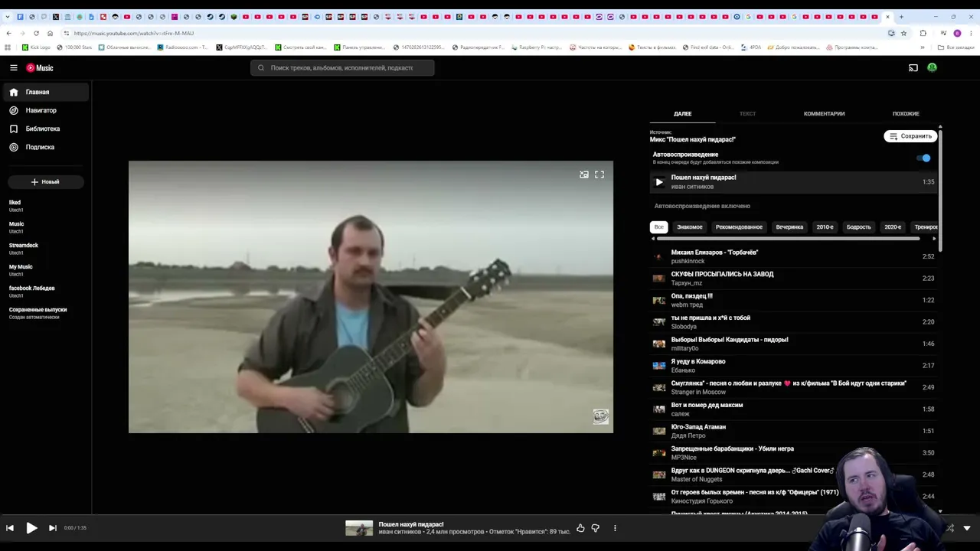Click the YouTube Music logo
The image size is (980, 551).
pyautogui.click(x=40, y=68)
